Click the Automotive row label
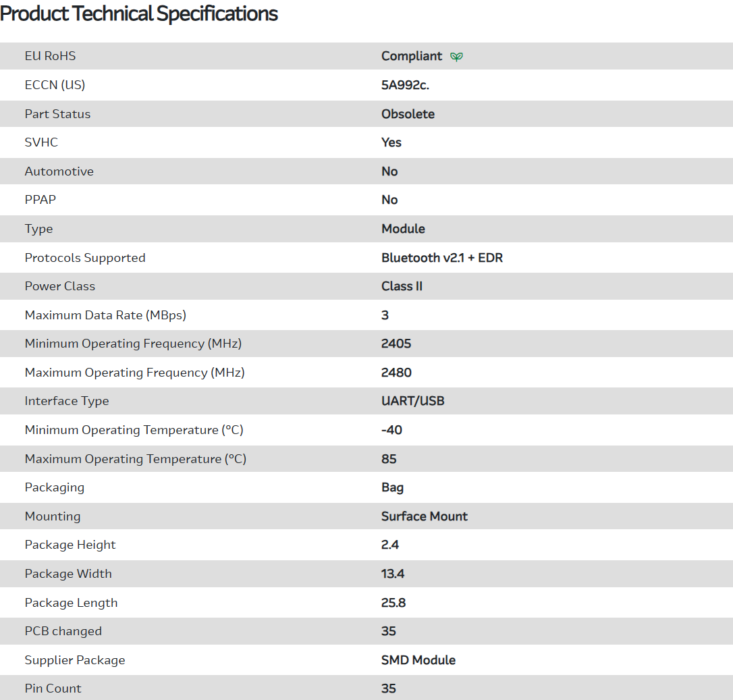 (x=59, y=171)
